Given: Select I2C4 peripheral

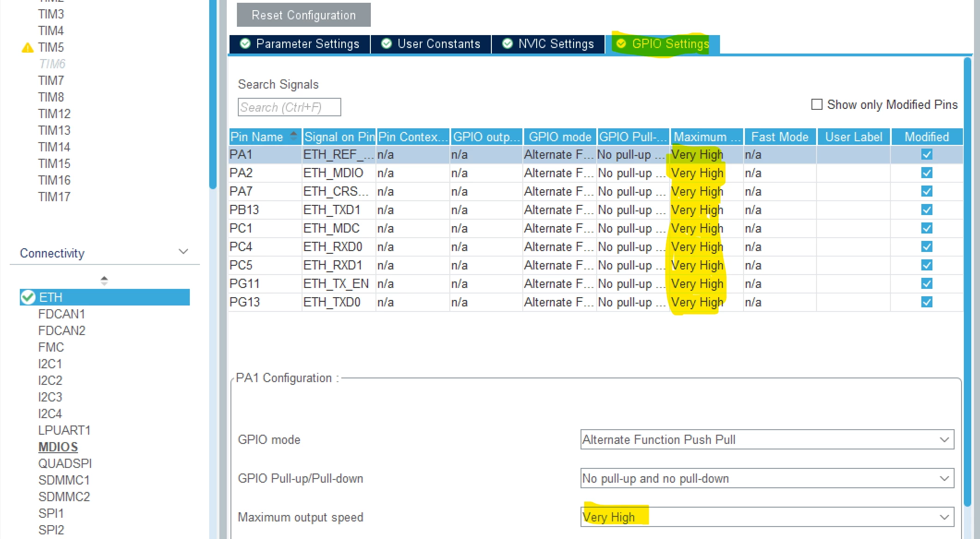Looking at the screenshot, I should (50, 413).
